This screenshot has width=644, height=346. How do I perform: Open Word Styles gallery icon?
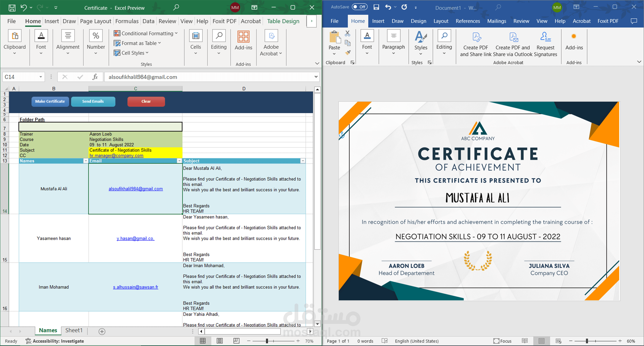pyautogui.click(x=421, y=37)
